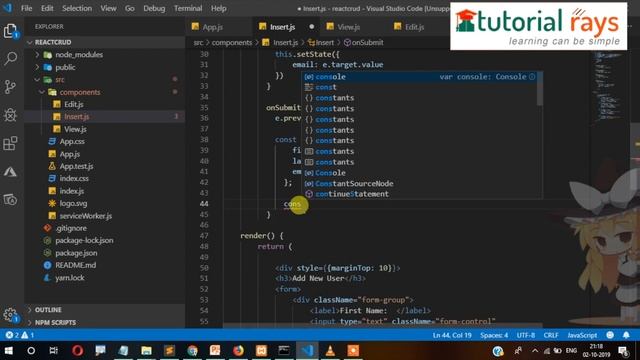Open the Remote Explorer icon in activity bar

[x=11, y=200]
